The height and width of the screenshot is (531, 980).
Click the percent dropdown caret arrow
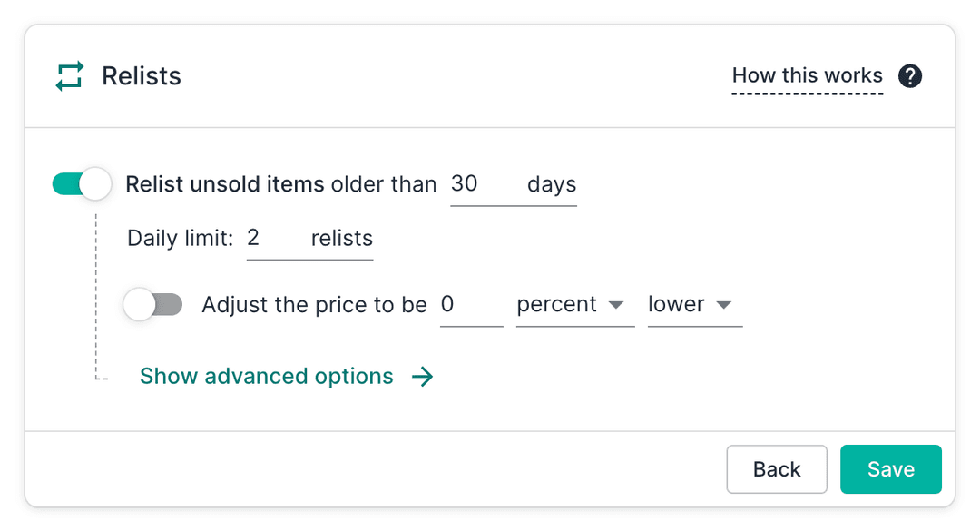[x=616, y=305]
